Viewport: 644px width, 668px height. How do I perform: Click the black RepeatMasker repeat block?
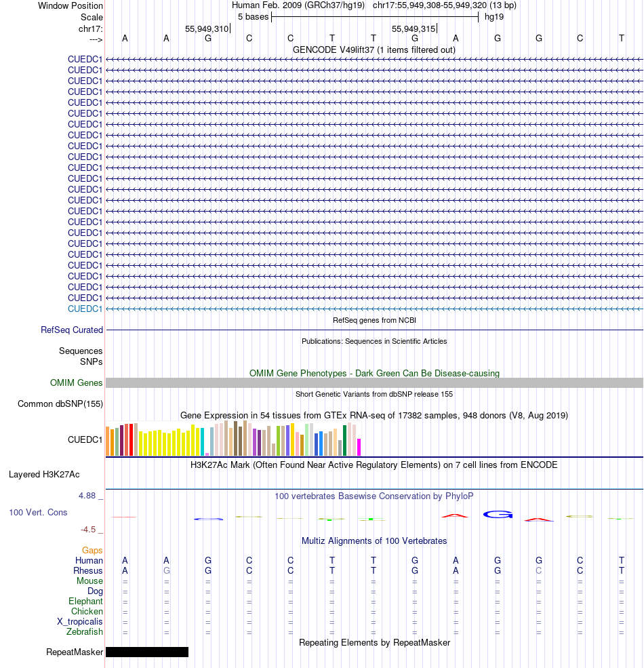(147, 652)
